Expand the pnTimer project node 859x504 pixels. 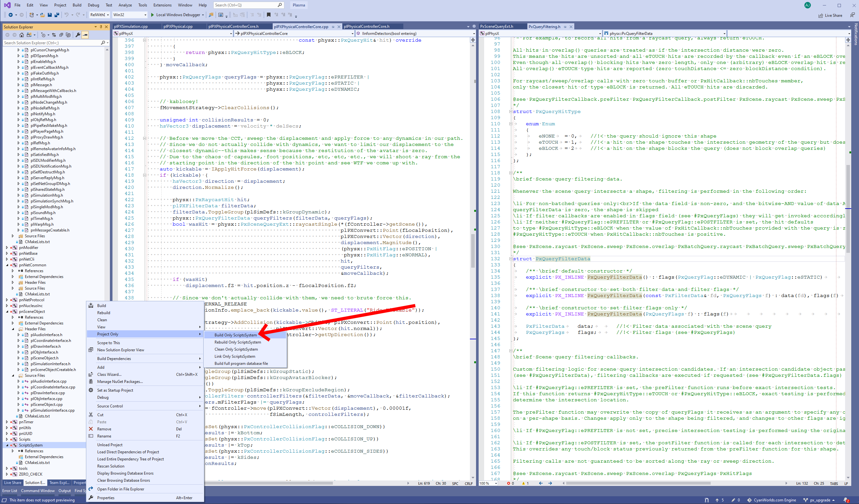[x=7, y=422]
